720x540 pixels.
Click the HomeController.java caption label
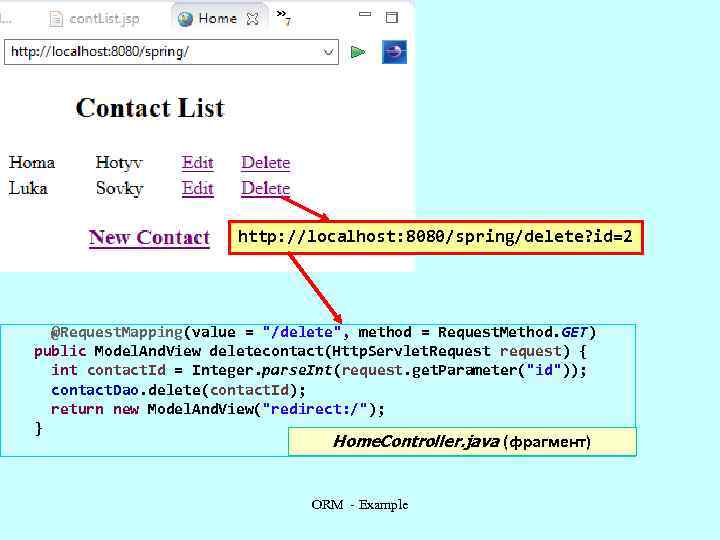pyautogui.click(x=462, y=442)
